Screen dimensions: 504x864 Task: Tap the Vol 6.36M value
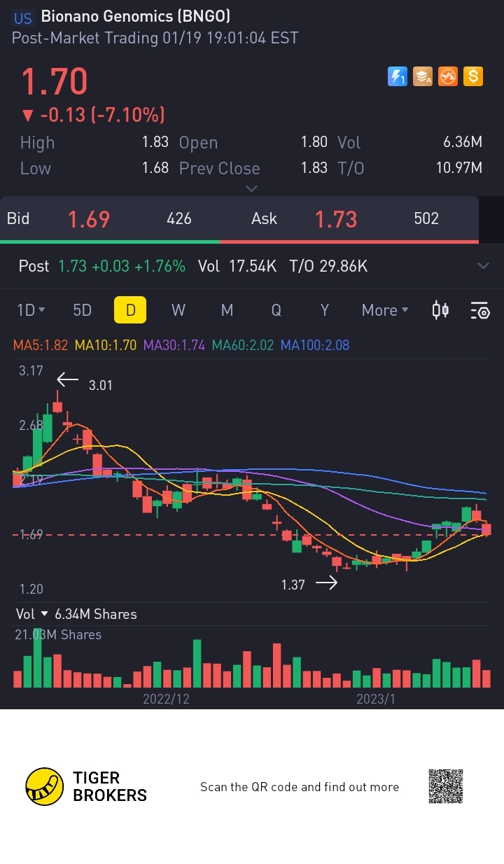tap(463, 142)
